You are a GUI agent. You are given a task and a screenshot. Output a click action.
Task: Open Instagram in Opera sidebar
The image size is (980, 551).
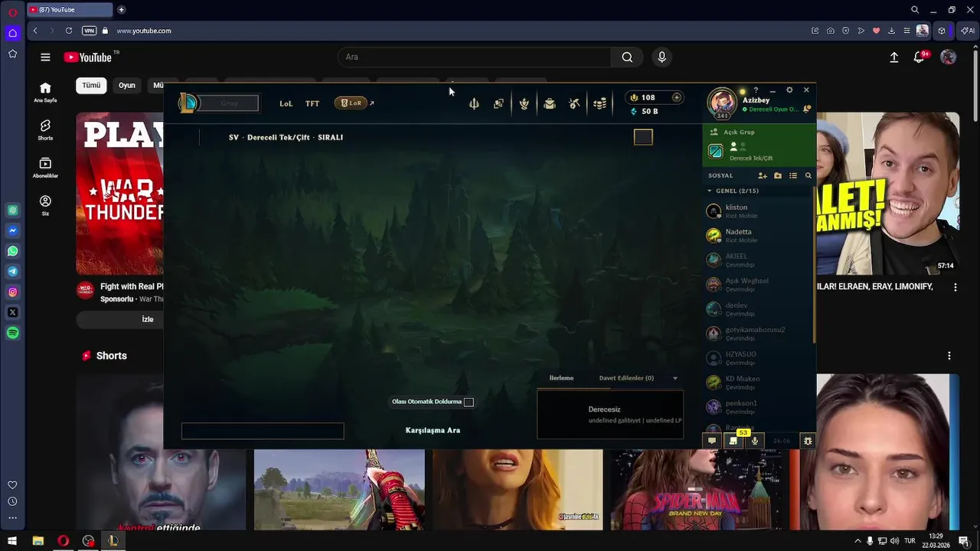pos(13,292)
